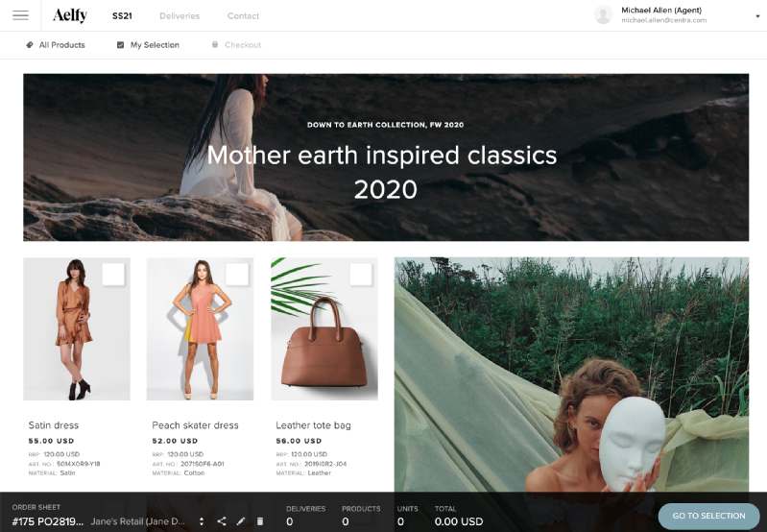Open the SS21 tab
Screen dimensions: 767x532
click(122, 16)
